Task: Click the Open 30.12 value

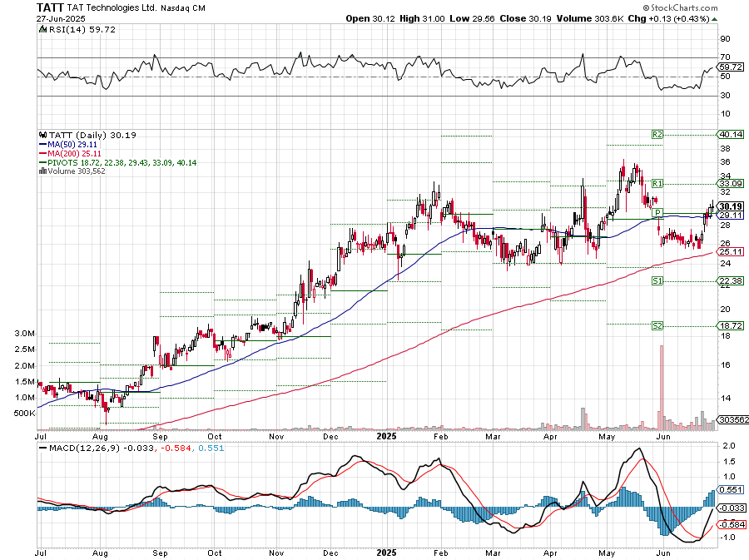Action: 370,18
